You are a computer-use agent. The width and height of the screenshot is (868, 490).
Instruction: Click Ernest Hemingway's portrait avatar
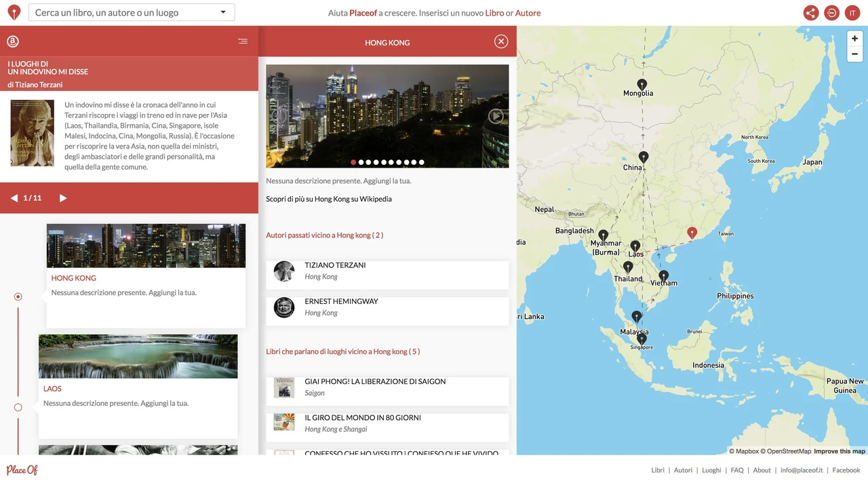[284, 307]
